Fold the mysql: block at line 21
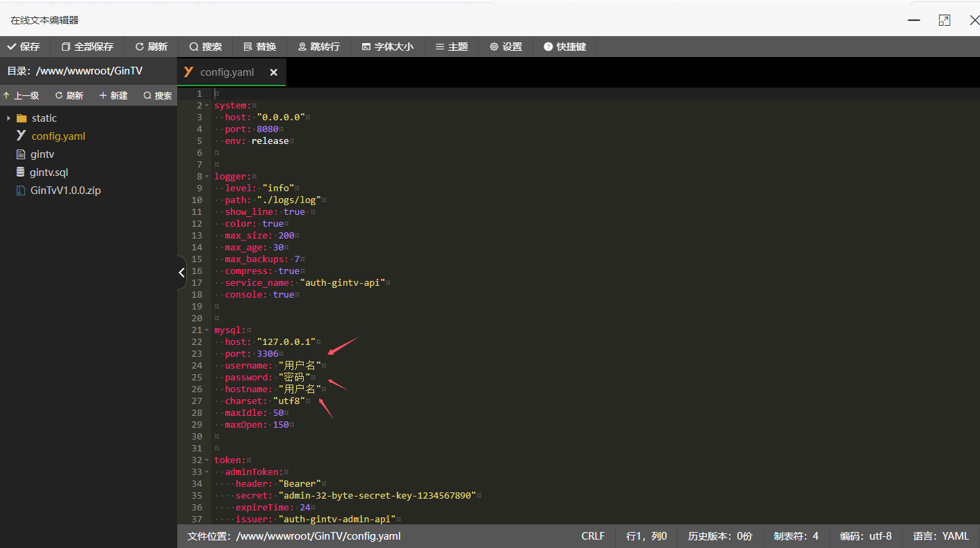This screenshot has height=548, width=980. click(x=207, y=330)
